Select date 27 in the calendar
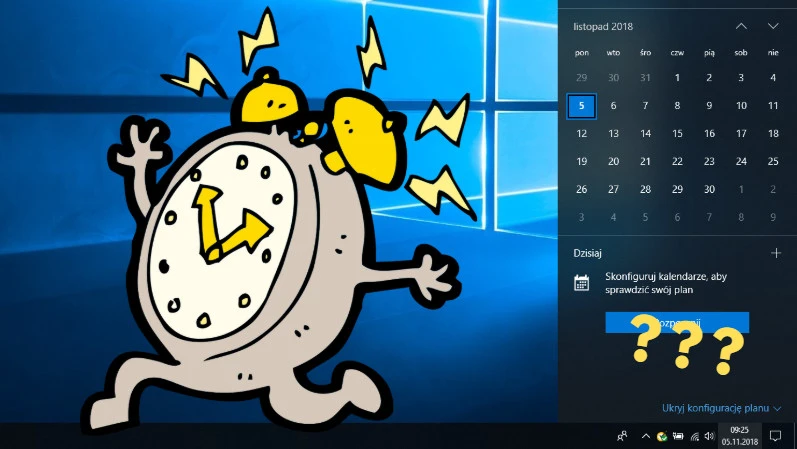The image size is (797, 449). 614,189
